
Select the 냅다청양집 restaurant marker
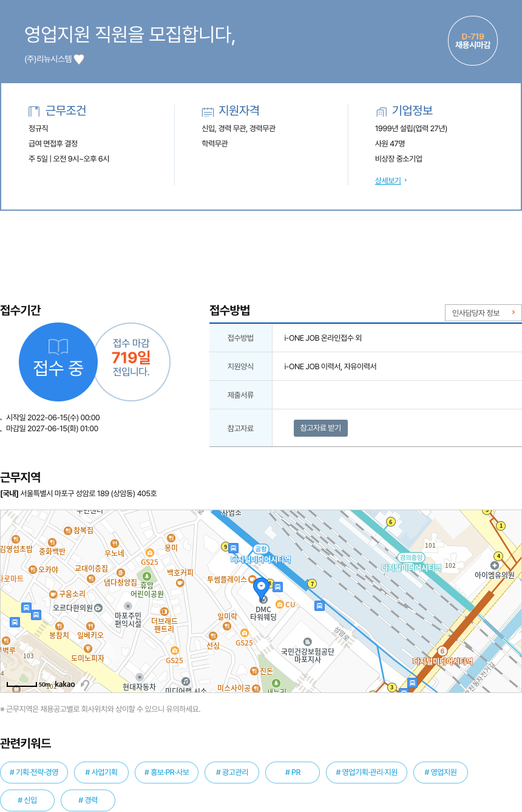[x=120, y=573]
